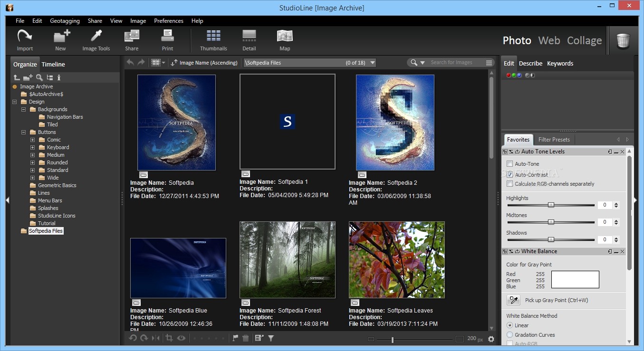Open the thumbnail layout dropdown arrow
Image resolution: width=644 pixels, height=351 pixels.
point(164,63)
